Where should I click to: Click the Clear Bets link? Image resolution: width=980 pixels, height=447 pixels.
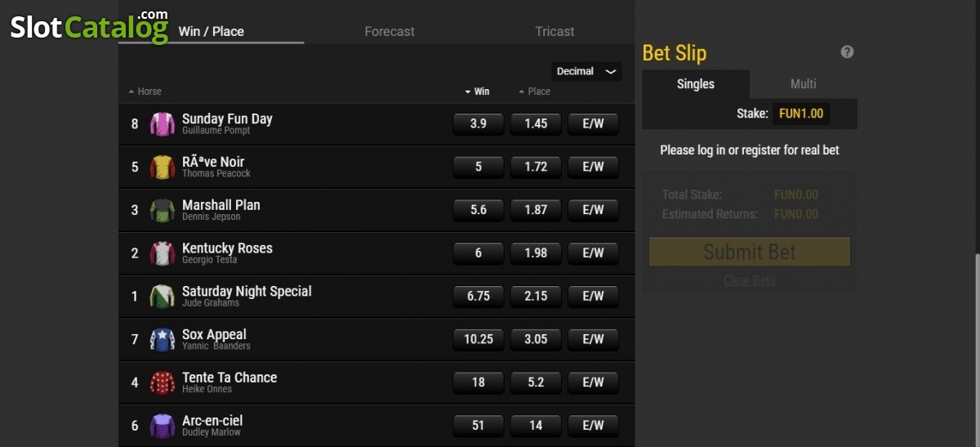750,280
